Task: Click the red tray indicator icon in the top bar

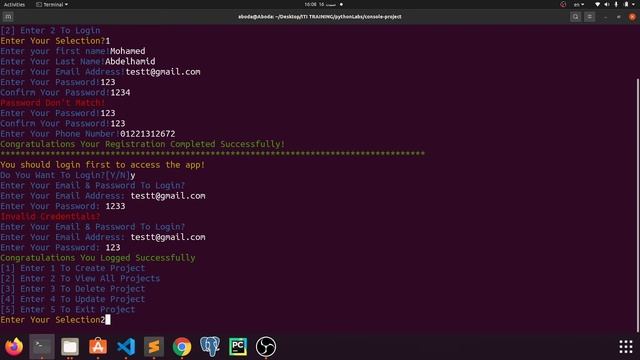Action: coord(563,4)
